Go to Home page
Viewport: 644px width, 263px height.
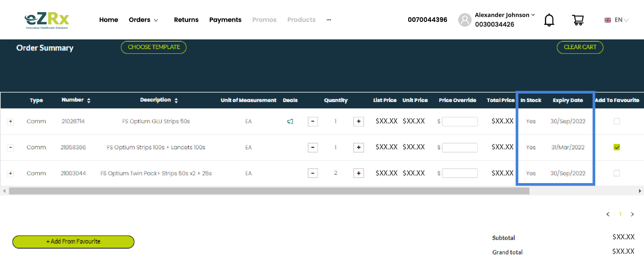coord(108,20)
